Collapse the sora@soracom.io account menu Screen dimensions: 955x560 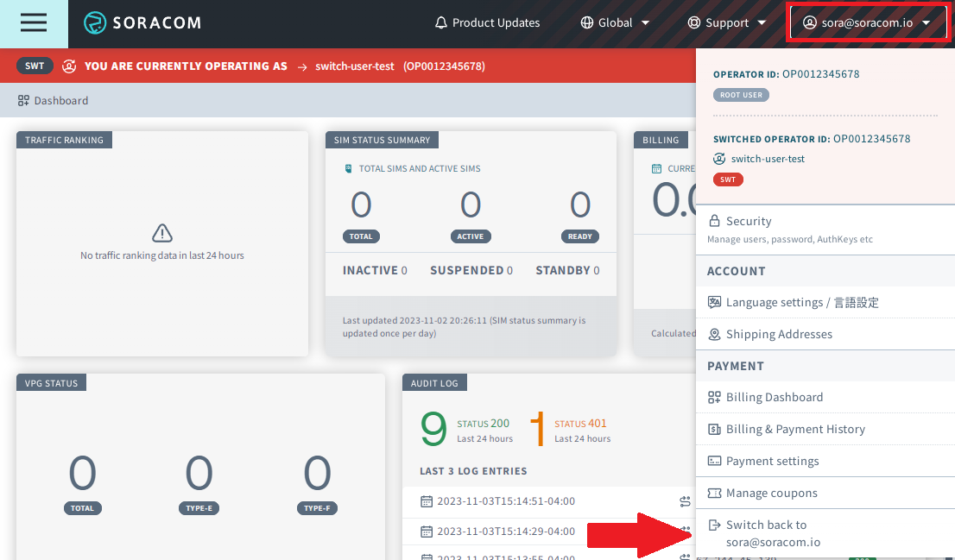(x=866, y=23)
